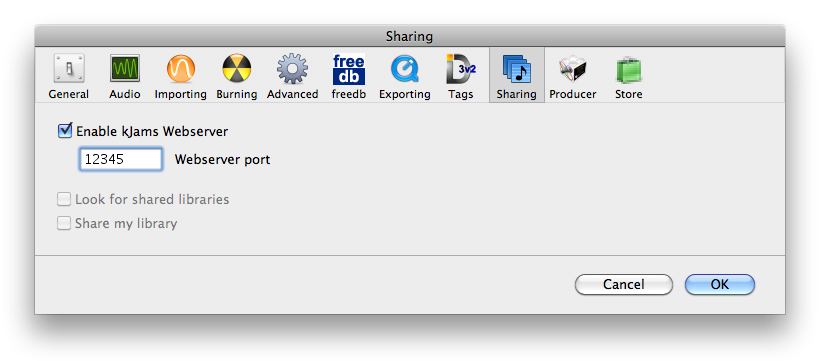Click the currently active Sharing icon

point(516,69)
